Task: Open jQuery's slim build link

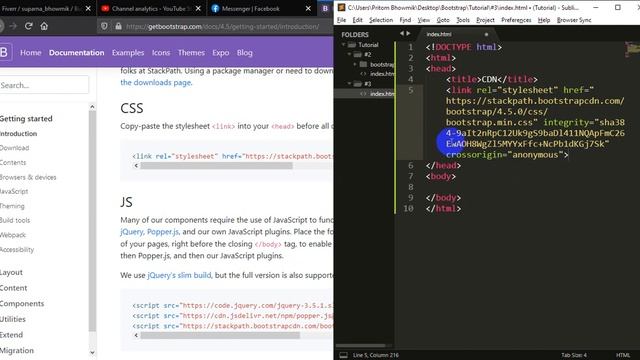Action: pos(179,275)
